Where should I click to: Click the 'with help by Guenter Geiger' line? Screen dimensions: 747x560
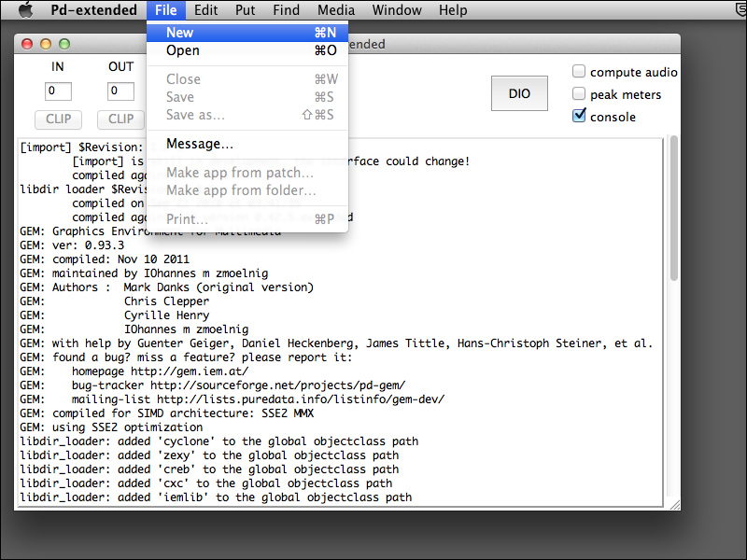tap(336, 343)
